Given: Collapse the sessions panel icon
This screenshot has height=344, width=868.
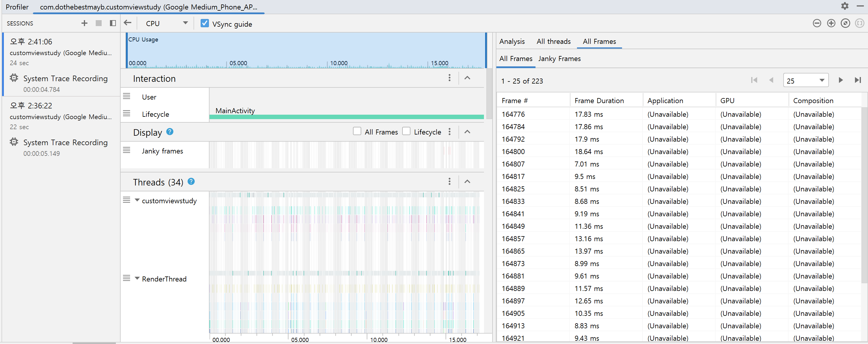Looking at the screenshot, I should [x=113, y=23].
